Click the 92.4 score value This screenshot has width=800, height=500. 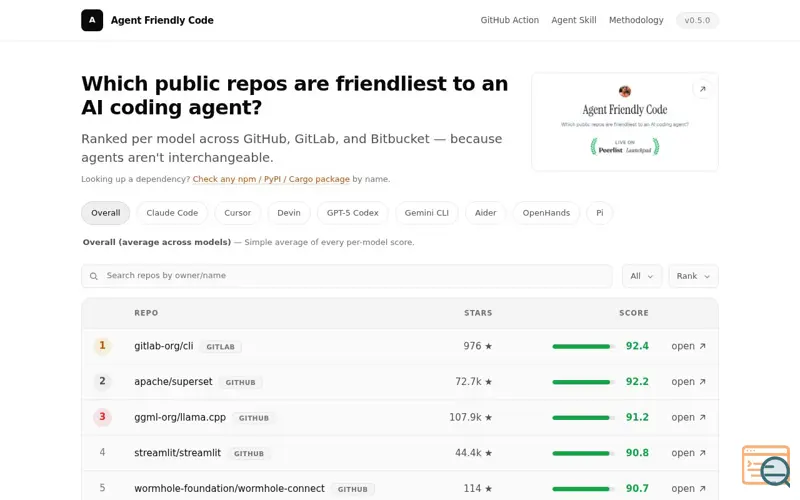pos(637,346)
